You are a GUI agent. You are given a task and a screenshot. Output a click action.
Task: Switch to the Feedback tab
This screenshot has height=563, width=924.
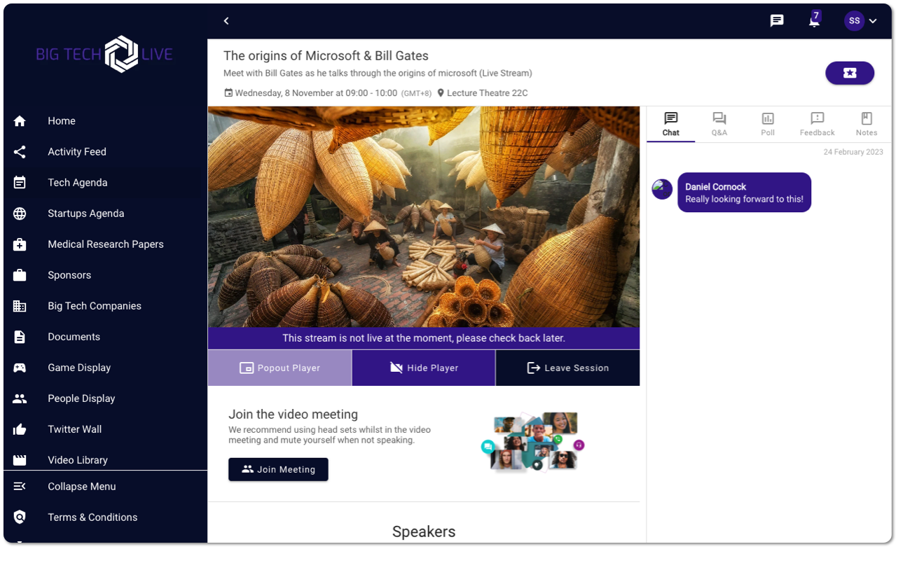point(817,124)
